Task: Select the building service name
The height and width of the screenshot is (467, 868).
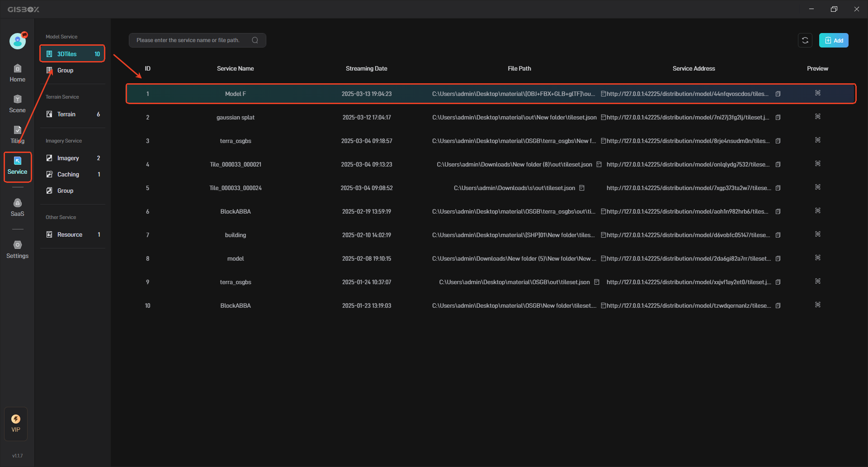Action: 236,235
